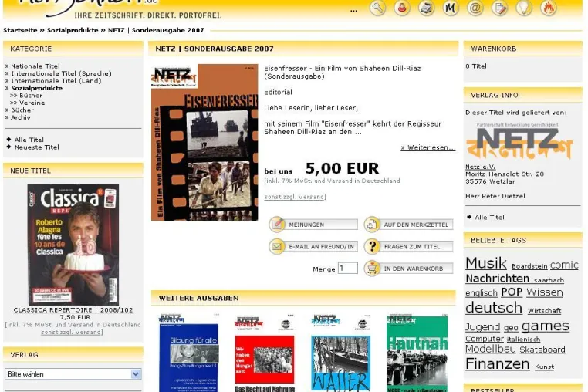The image size is (588, 392).
Task: Select Archiv in category menu
Action: (x=21, y=117)
